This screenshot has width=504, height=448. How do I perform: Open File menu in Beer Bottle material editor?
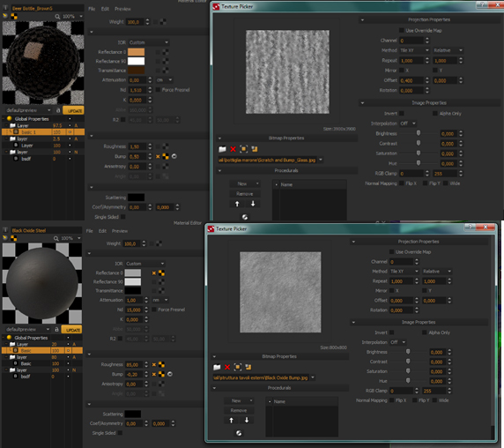[x=92, y=9]
